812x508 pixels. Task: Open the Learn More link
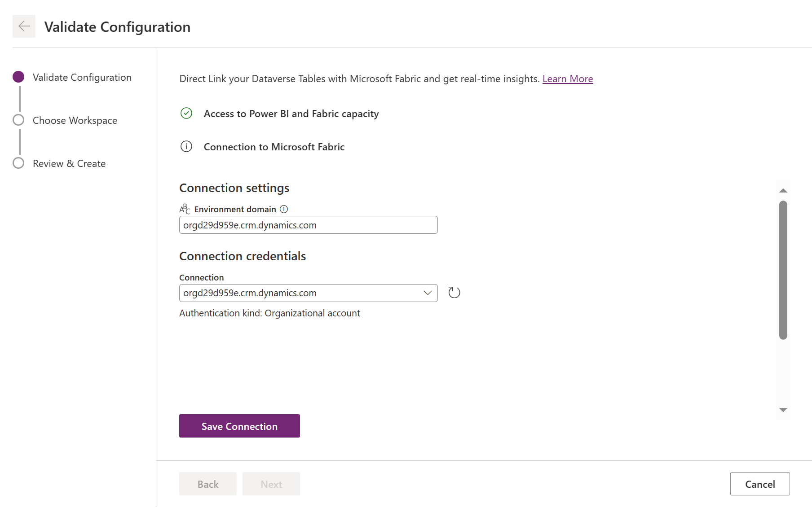coord(567,79)
